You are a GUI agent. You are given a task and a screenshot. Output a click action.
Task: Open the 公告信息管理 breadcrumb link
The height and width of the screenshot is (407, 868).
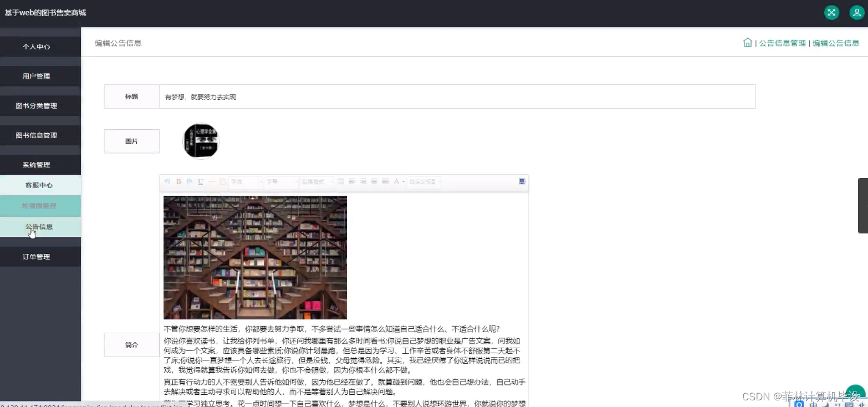tap(782, 43)
